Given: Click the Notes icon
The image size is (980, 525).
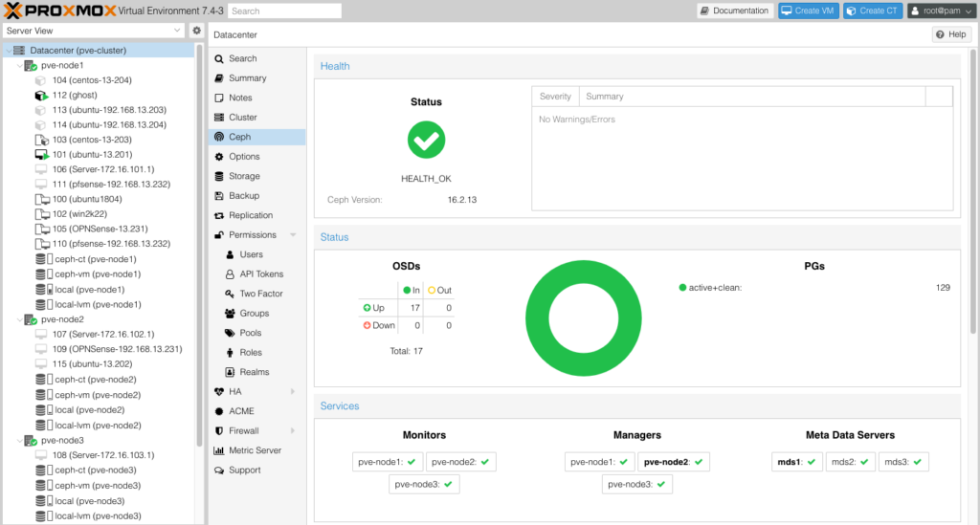Looking at the screenshot, I should click(219, 98).
